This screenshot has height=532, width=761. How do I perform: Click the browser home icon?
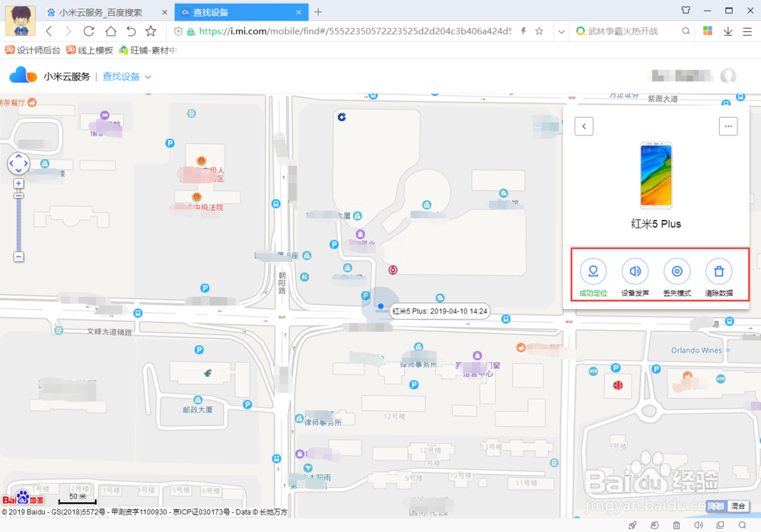pyautogui.click(x=110, y=31)
